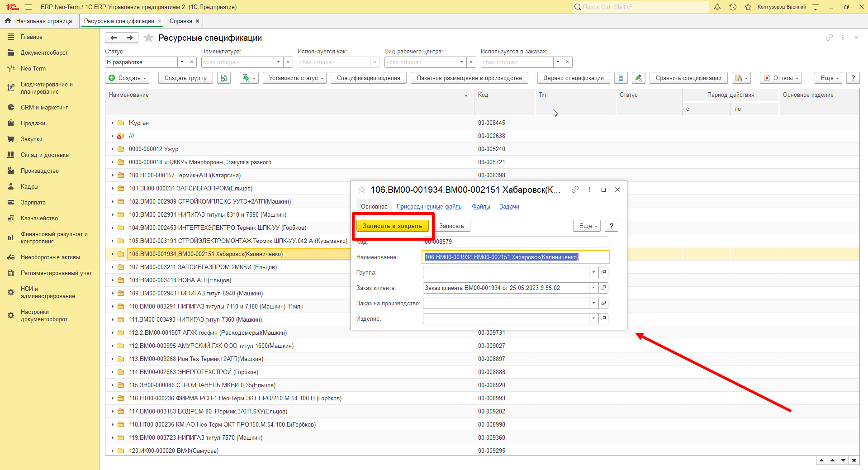Focus the search field Поиск Ctrl+Shift+F

640,7
